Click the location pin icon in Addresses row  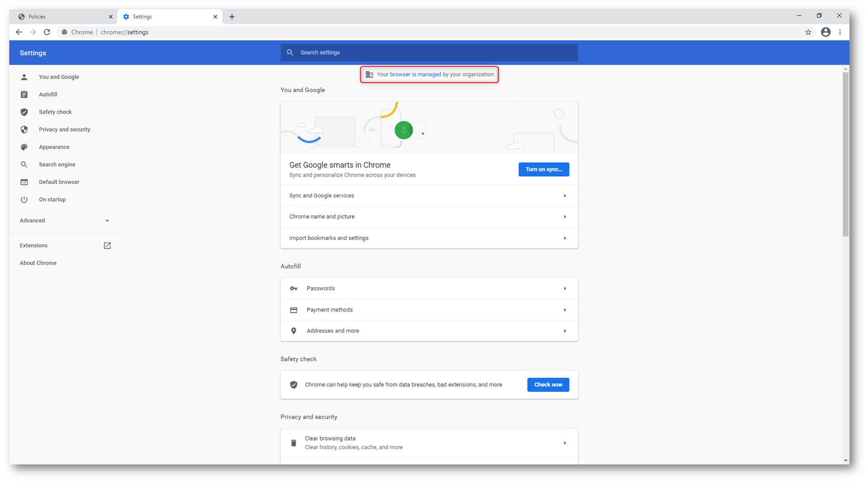(x=293, y=331)
